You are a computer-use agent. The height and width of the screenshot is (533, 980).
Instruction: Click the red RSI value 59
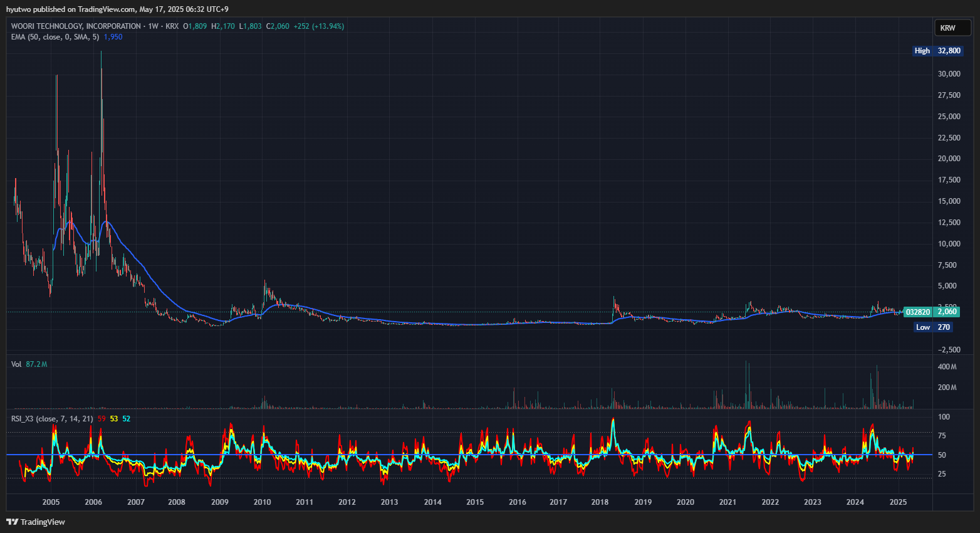(x=102, y=419)
